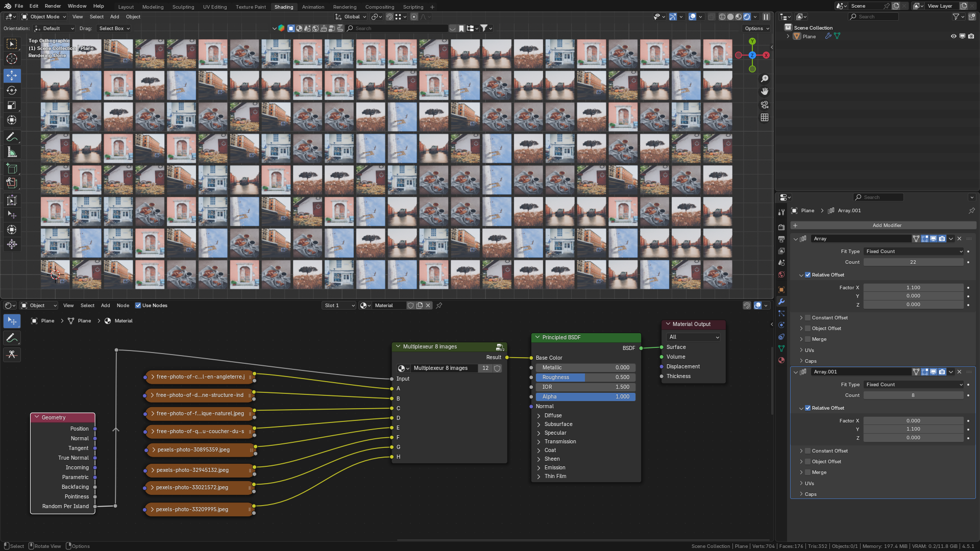Enable Merge checkbox in Array modifier
Image resolution: width=980 pixels, height=551 pixels.
pyautogui.click(x=807, y=339)
